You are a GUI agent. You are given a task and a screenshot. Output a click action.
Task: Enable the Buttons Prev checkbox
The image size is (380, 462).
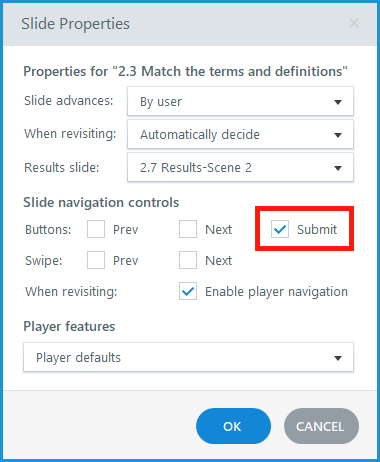96,229
